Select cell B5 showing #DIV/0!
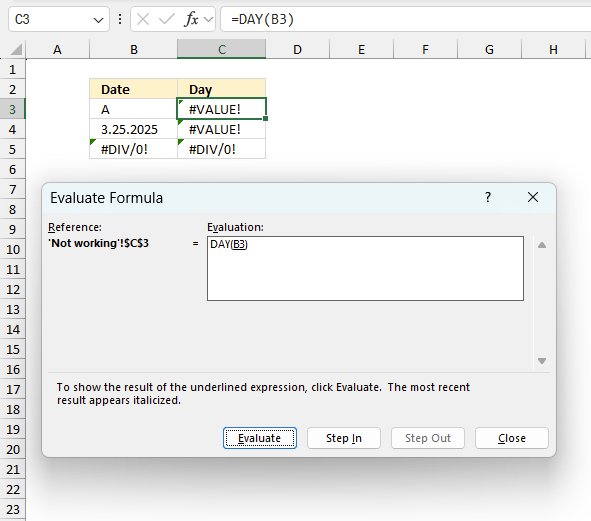 point(133,149)
